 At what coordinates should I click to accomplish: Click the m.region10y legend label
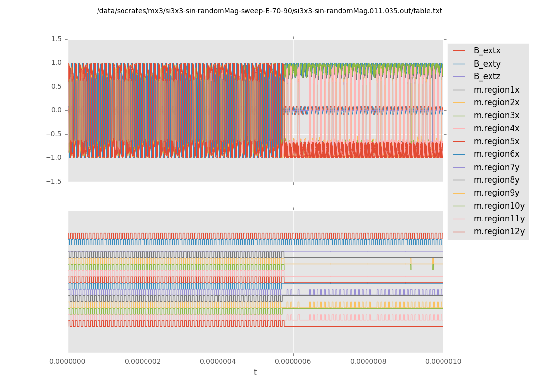point(499,206)
